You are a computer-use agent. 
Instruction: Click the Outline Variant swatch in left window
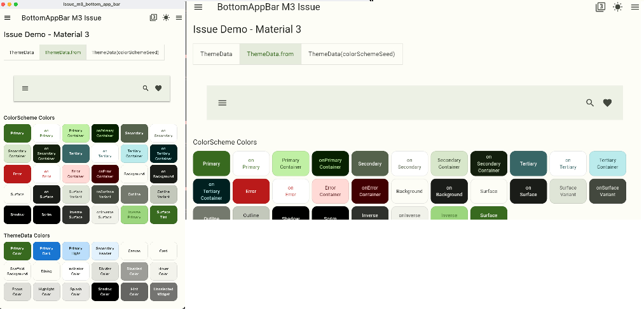point(163,194)
